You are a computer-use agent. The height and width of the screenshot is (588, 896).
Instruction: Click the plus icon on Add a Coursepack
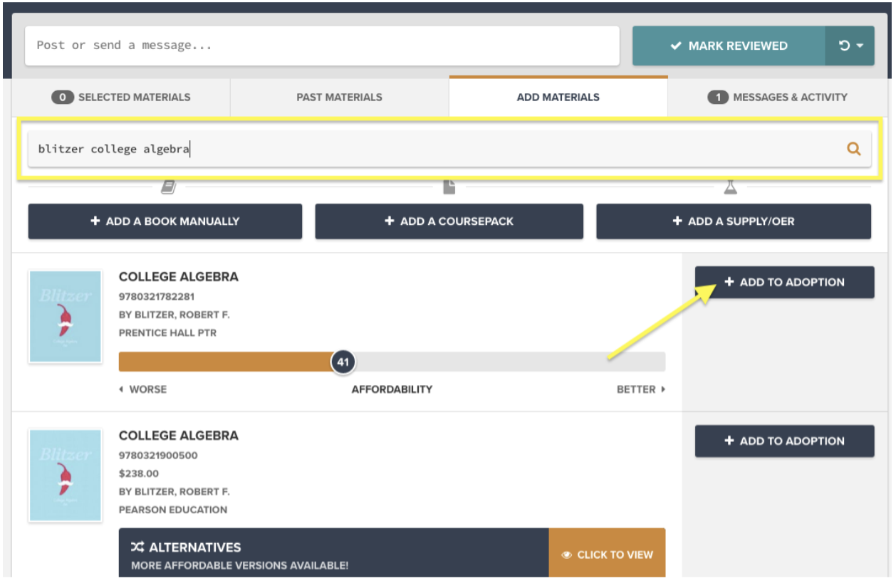pyautogui.click(x=389, y=221)
